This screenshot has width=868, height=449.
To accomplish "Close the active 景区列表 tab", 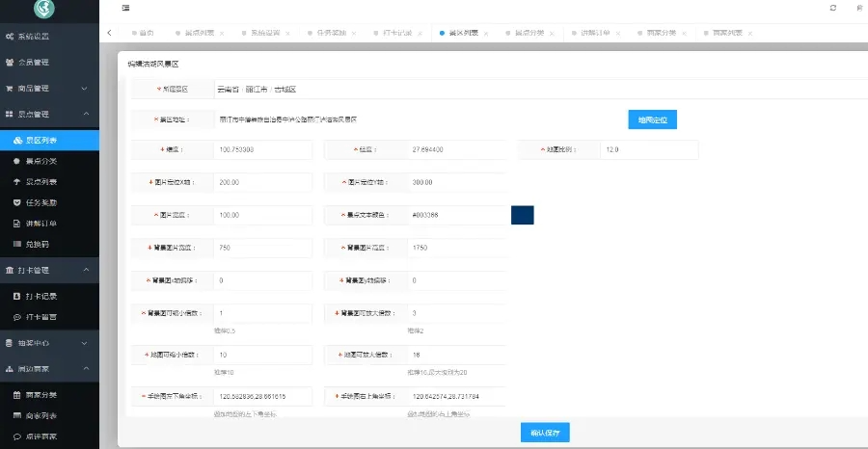I will (486, 33).
